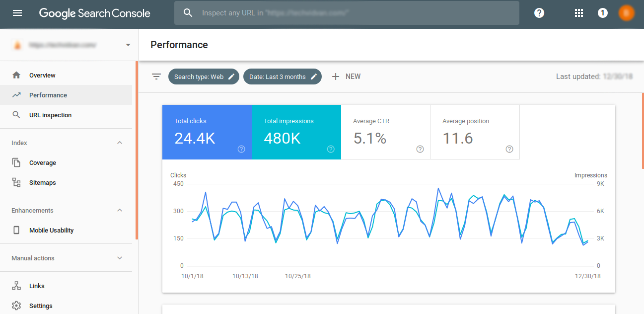Enable the Average position metric card
This screenshot has width=644, height=314.
point(475,132)
